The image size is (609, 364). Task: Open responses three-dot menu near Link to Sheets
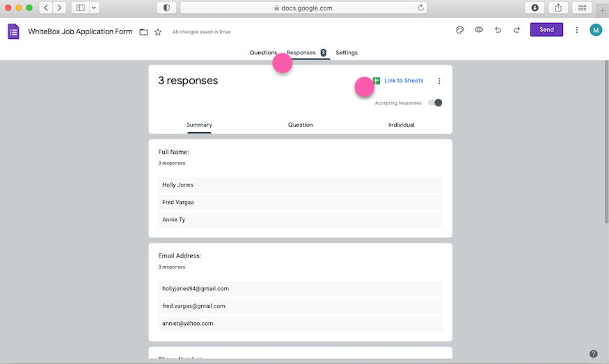439,81
